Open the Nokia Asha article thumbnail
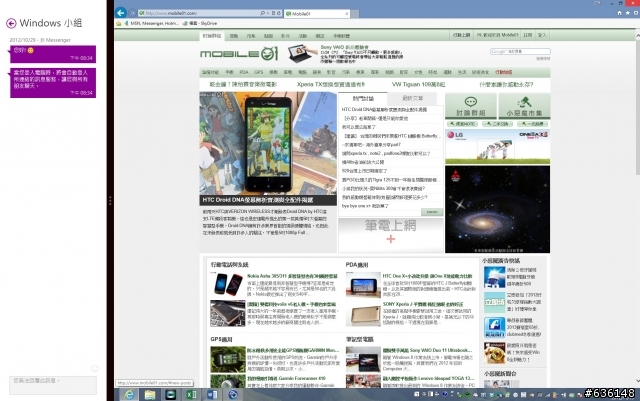Image resolution: width=640 pixels, height=401 pixels. (x=228, y=284)
